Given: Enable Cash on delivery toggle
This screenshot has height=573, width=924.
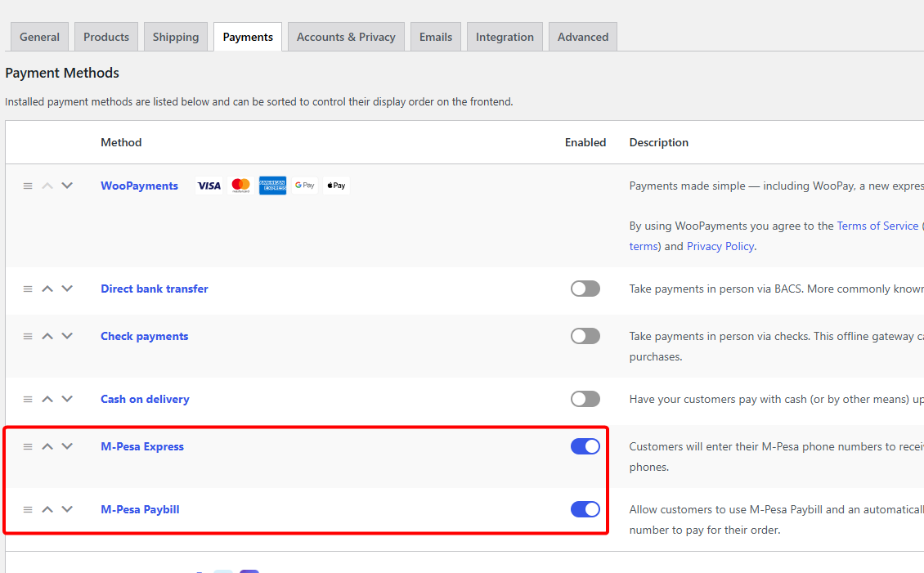Looking at the screenshot, I should tap(585, 399).
